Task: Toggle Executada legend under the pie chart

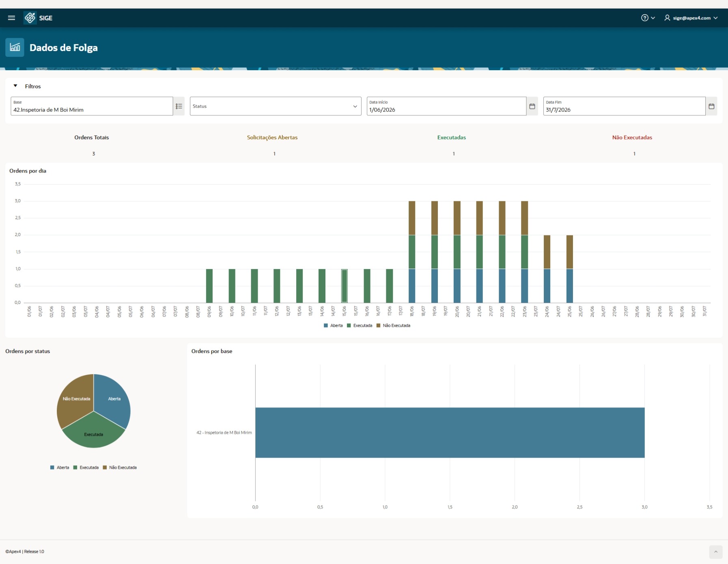Action: pyautogui.click(x=86, y=467)
